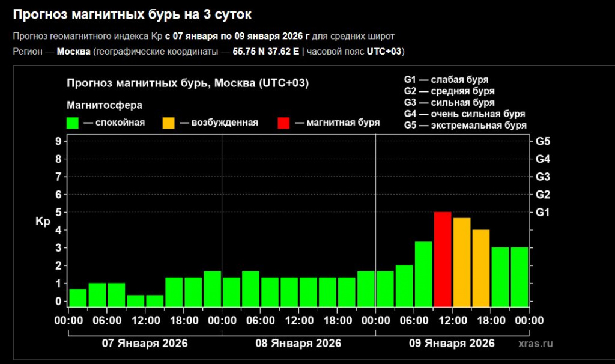The image size is (615, 364).
Task: Select the '07 Января 2026' date label
Action: [145, 343]
